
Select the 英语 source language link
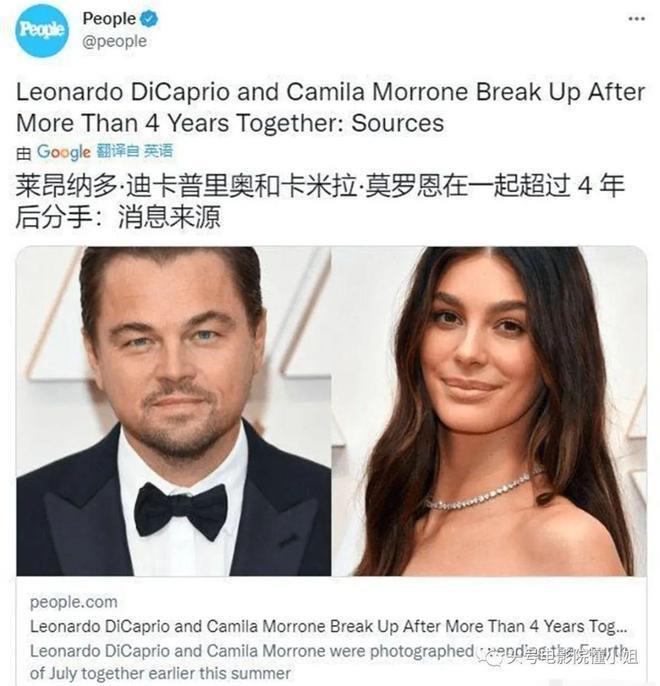(158, 151)
